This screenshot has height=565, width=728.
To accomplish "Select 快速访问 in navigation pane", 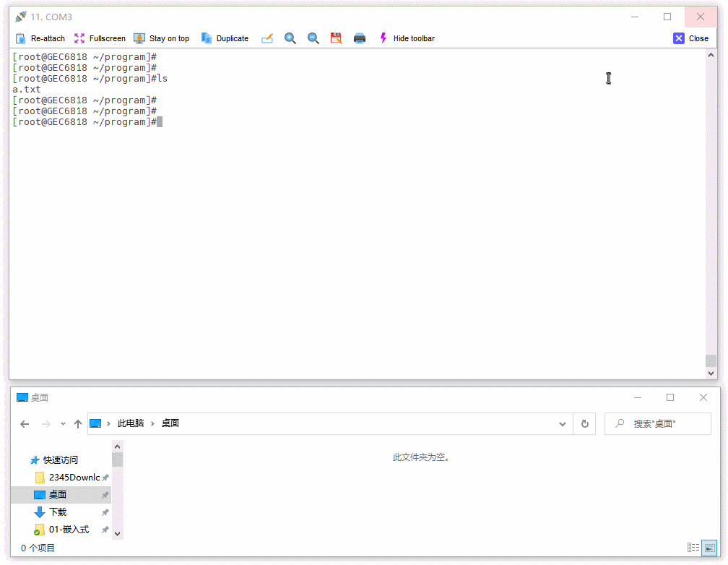I will pyautogui.click(x=61, y=460).
